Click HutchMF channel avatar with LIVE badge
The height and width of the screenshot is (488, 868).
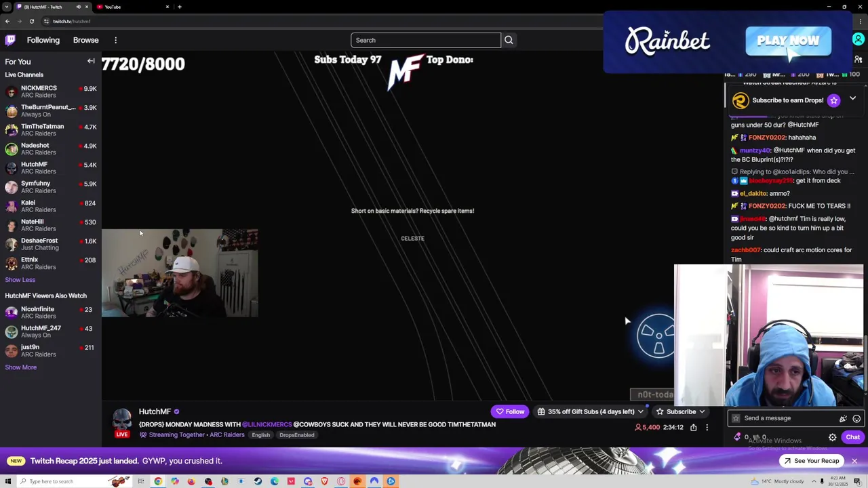[x=122, y=422]
